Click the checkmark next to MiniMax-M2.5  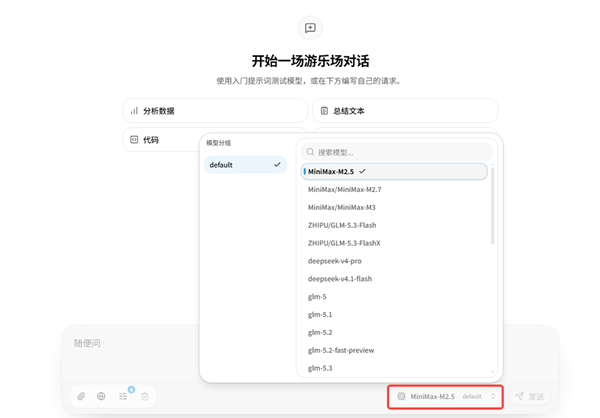362,171
